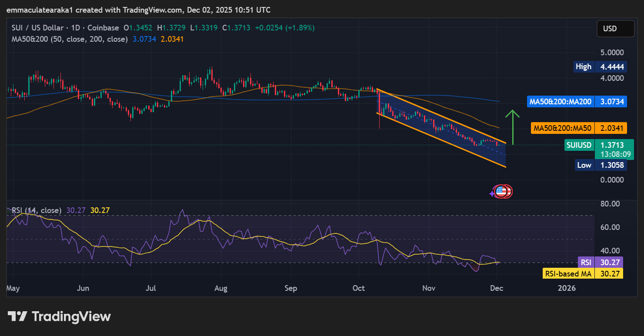
Task: Select the RSI (14, close) indicator legend
Action: pos(37,210)
